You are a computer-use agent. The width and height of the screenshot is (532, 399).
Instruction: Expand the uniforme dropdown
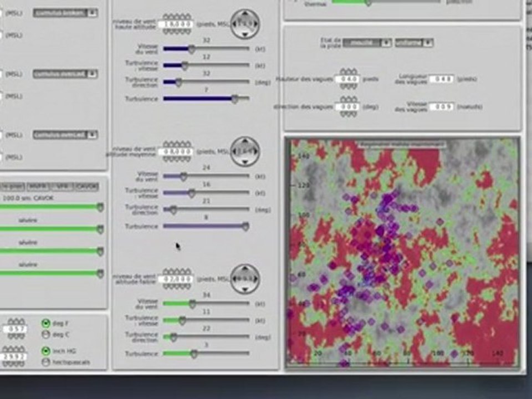click(x=414, y=43)
